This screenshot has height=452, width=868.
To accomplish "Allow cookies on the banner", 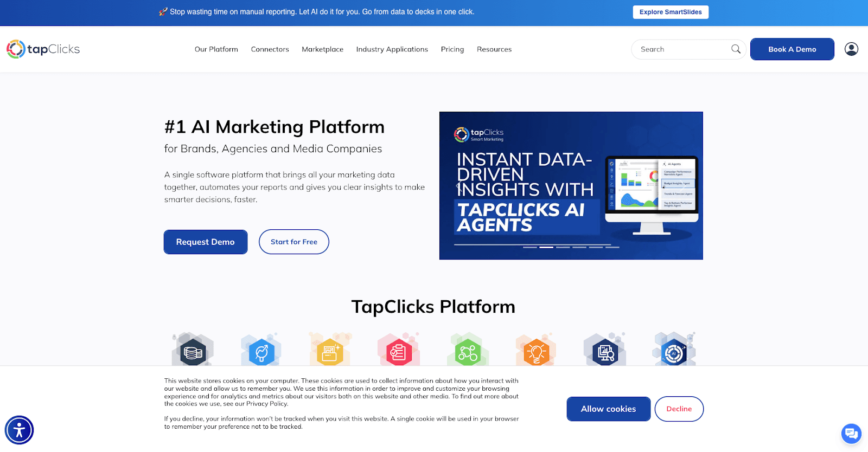I will pyautogui.click(x=609, y=409).
